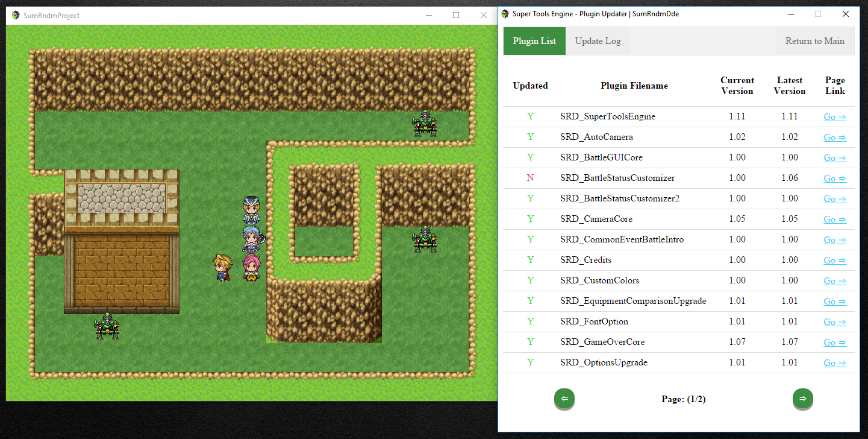The height and width of the screenshot is (439, 868).
Task: Click Return to Main
Action: pos(814,41)
